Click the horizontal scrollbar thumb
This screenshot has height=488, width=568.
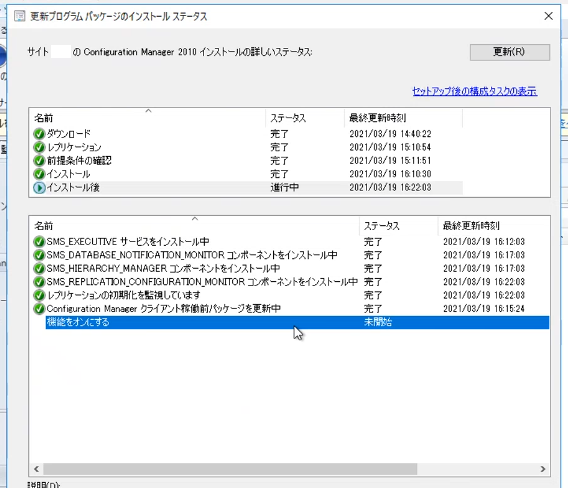[230, 469]
